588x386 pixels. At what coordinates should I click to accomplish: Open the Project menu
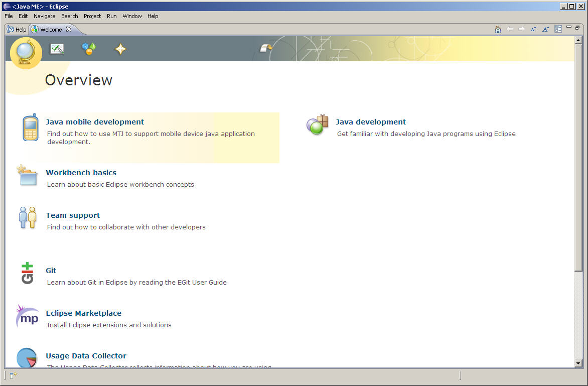(92, 16)
